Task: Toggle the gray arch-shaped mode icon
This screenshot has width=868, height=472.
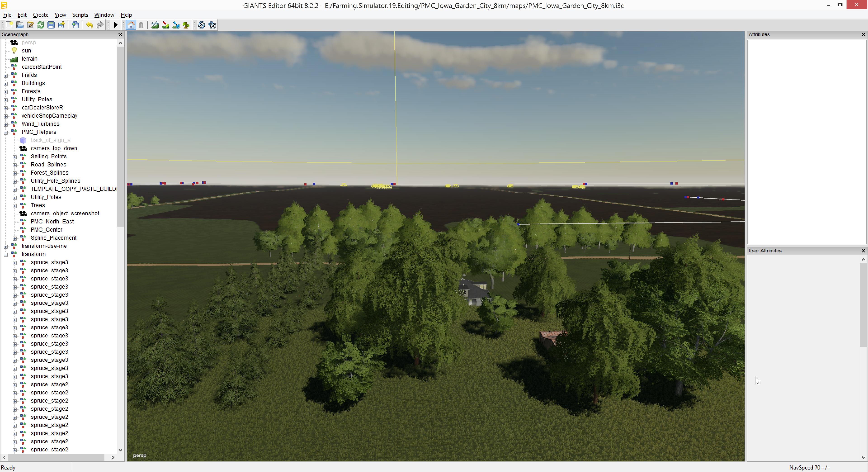Action: [x=141, y=25]
